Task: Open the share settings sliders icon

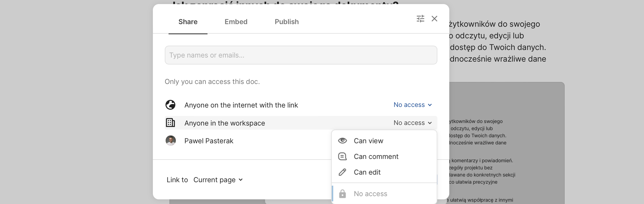Action: point(420,19)
